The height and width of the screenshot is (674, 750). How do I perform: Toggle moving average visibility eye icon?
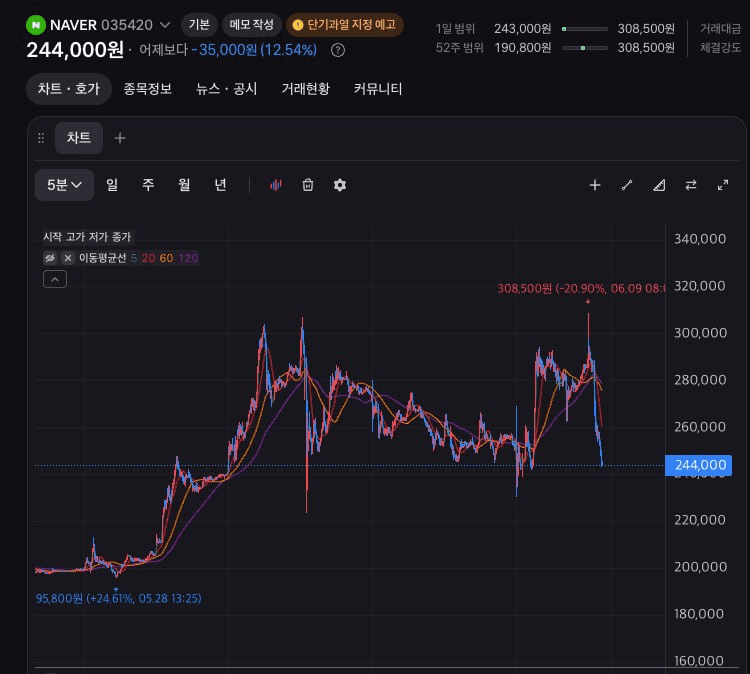click(x=50, y=258)
